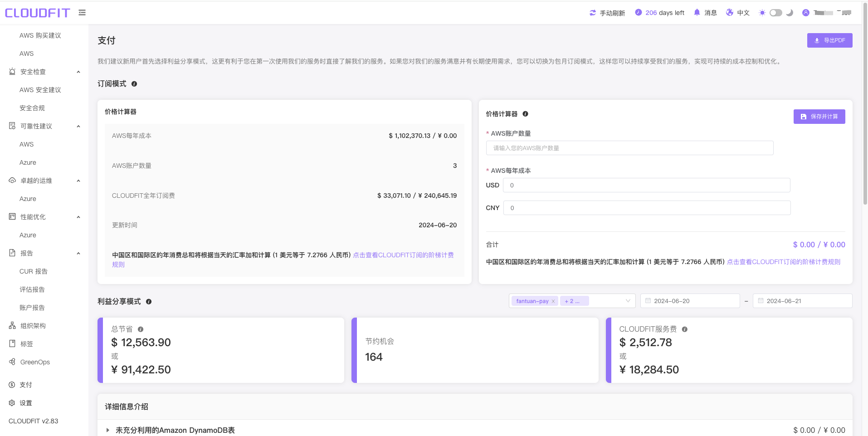Screen dimensions: 868x436
Task: Click the language globe icon
Action: point(730,13)
